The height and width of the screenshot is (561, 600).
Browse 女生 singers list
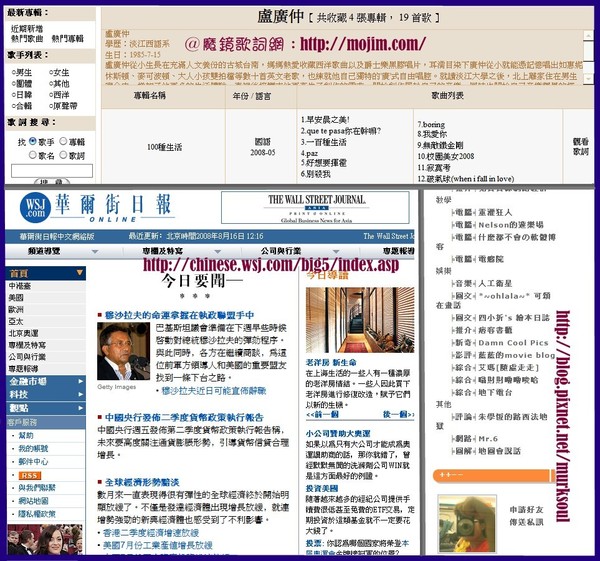(x=59, y=72)
